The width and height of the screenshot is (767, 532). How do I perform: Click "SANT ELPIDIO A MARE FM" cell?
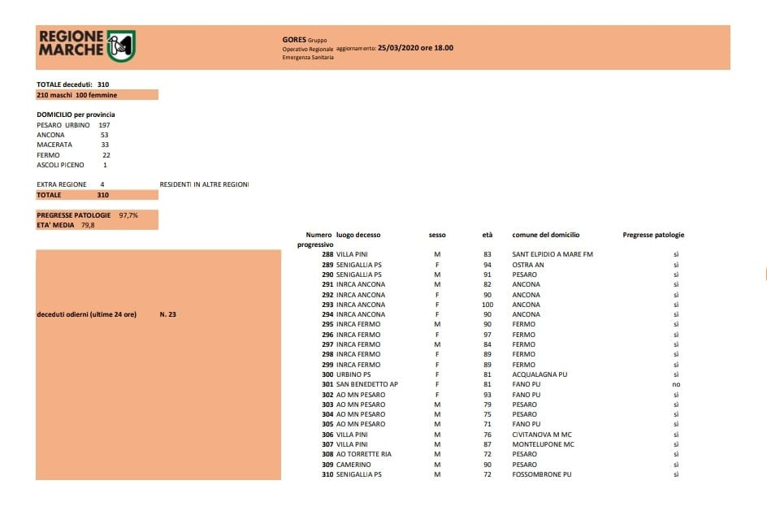(x=552, y=254)
